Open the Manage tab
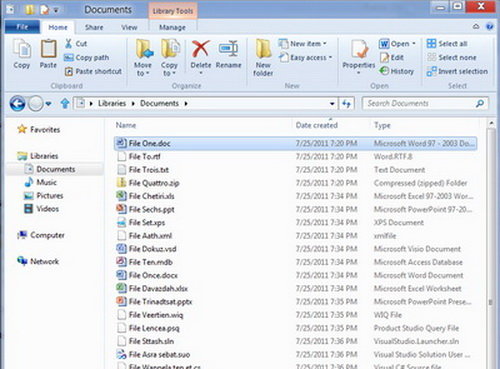Viewport: 500px width, 369px height. (x=172, y=27)
